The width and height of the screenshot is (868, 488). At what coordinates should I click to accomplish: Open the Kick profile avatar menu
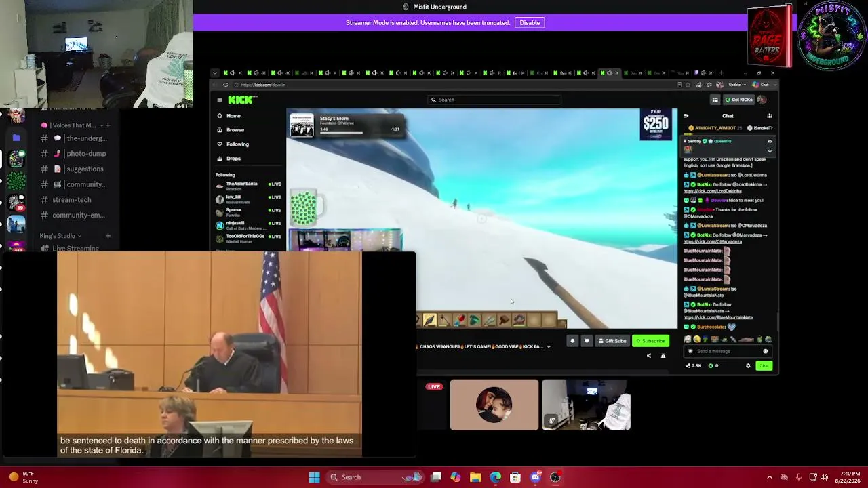coord(762,100)
